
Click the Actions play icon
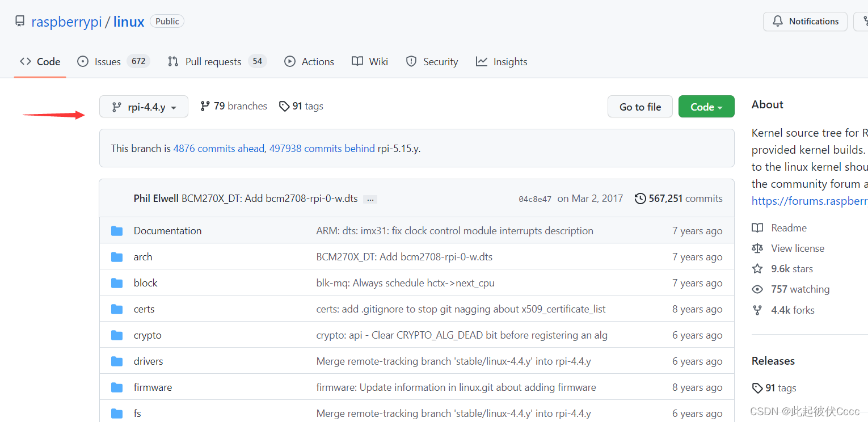290,61
